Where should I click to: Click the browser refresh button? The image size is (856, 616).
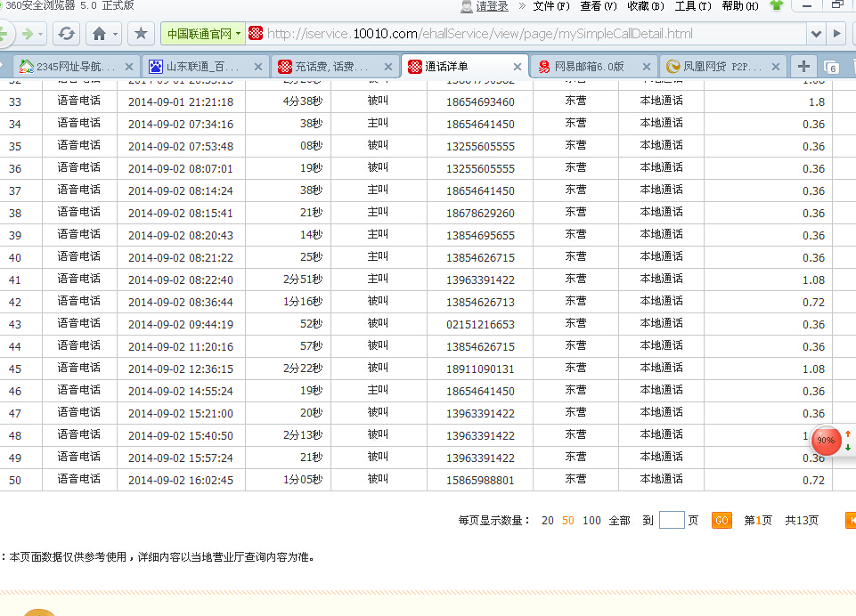point(67,35)
